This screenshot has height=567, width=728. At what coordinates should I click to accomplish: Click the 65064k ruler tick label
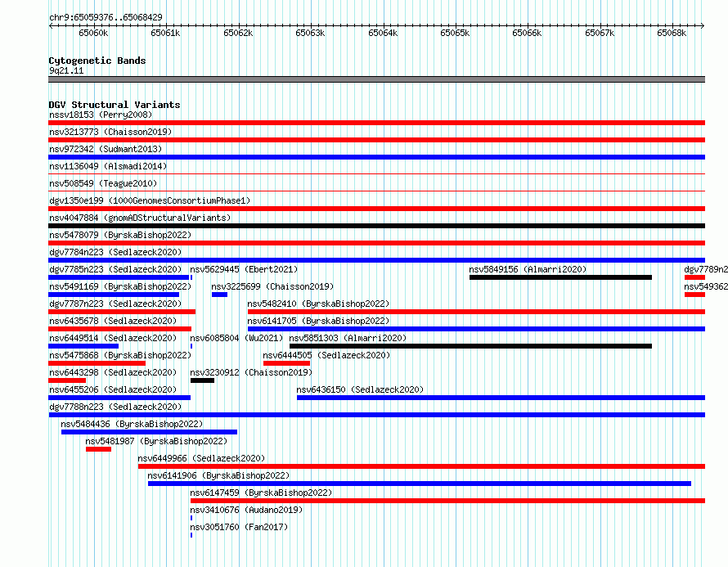[383, 33]
